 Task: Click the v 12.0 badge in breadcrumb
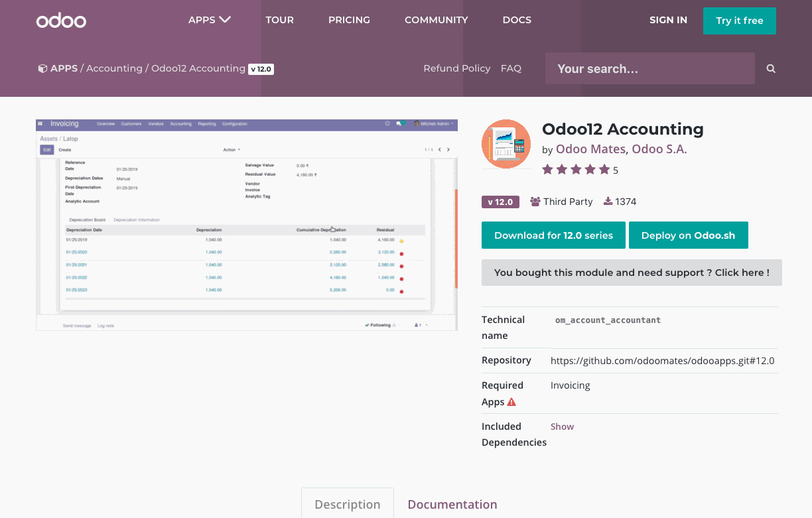coord(261,69)
